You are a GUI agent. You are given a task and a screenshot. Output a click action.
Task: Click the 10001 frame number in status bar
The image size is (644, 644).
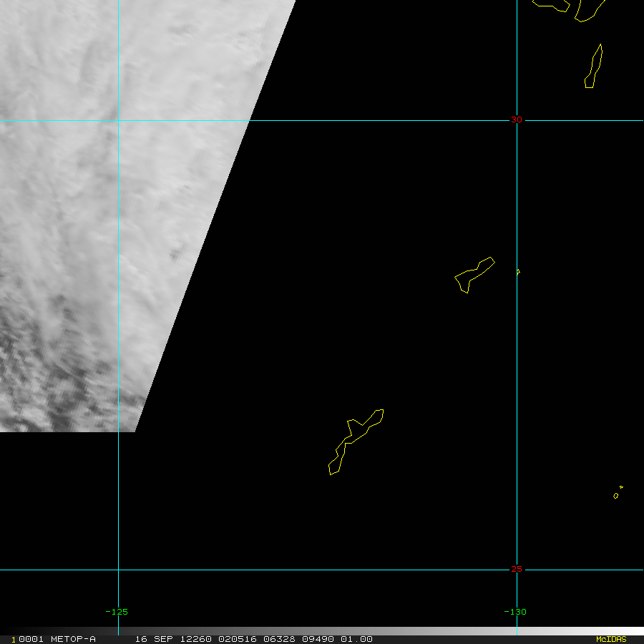pos(28,639)
